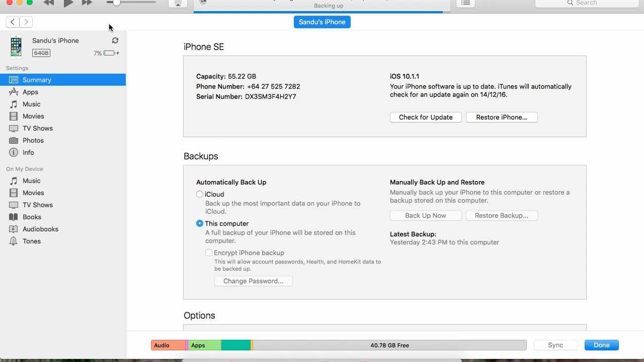
Task: Open the AirPlay output icon
Action: (x=178, y=3)
